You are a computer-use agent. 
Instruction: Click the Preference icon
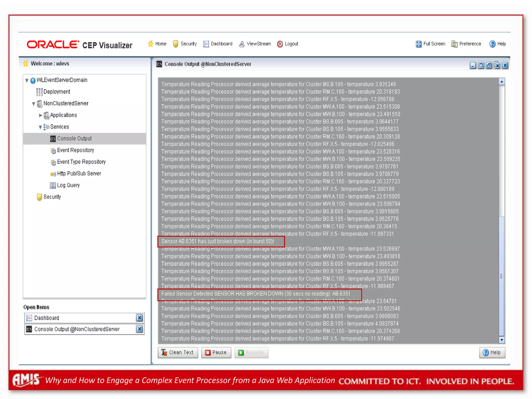click(454, 44)
